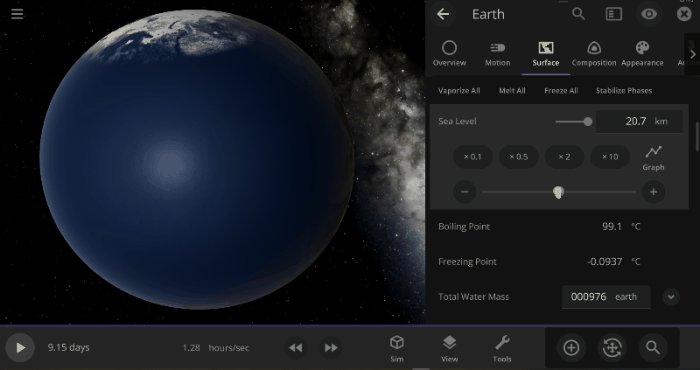Click the 9.15 days elapsed time
The height and width of the screenshot is (370, 700).
69,348
